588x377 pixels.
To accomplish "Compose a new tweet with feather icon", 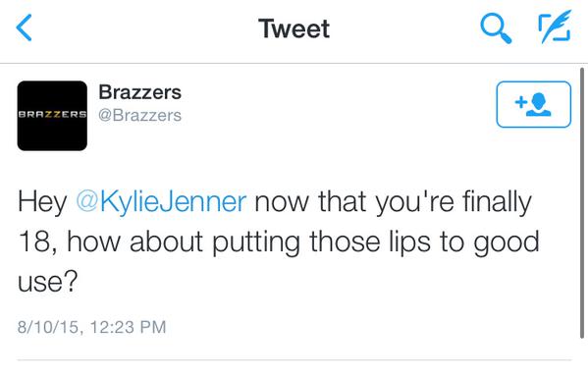I will click(x=555, y=27).
